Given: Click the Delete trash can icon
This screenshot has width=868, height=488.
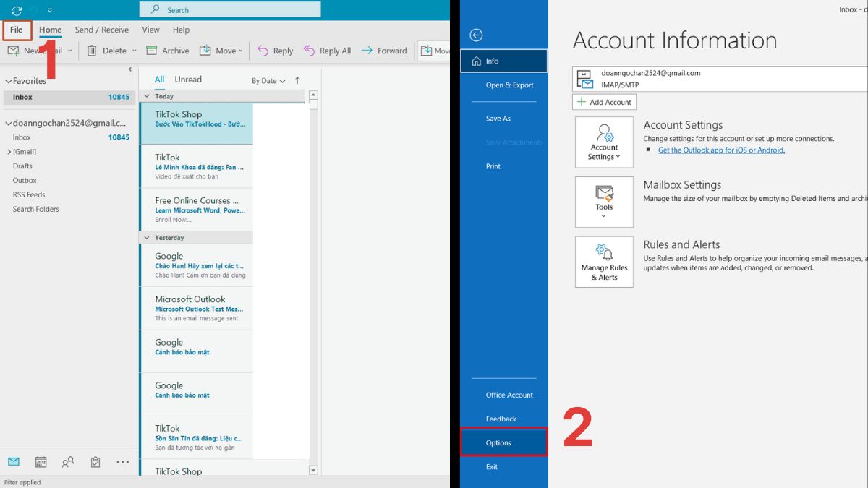Looking at the screenshot, I should [92, 51].
